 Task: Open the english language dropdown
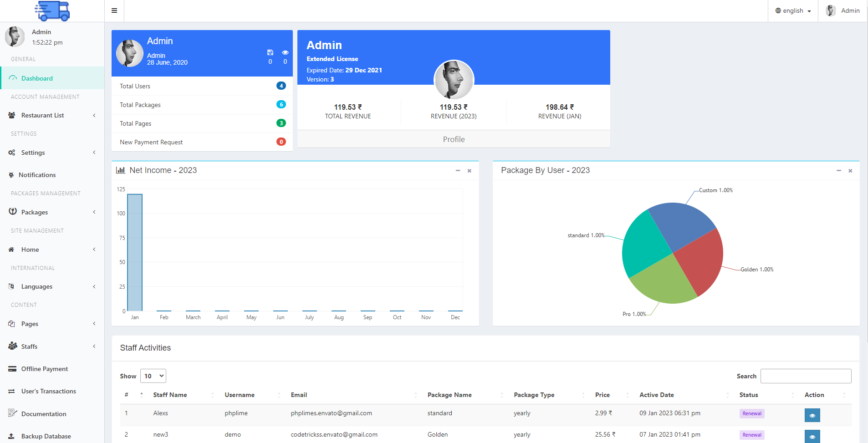793,11
